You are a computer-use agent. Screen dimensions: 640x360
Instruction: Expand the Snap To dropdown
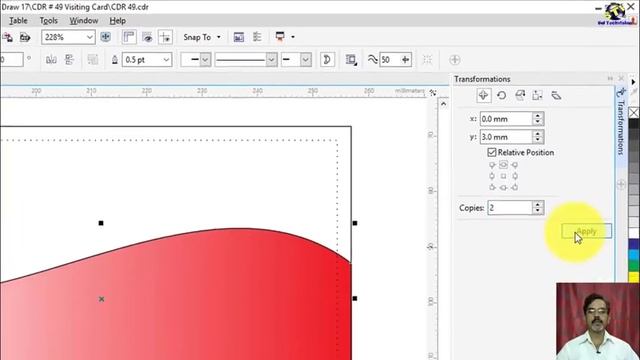tap(218, 37)
